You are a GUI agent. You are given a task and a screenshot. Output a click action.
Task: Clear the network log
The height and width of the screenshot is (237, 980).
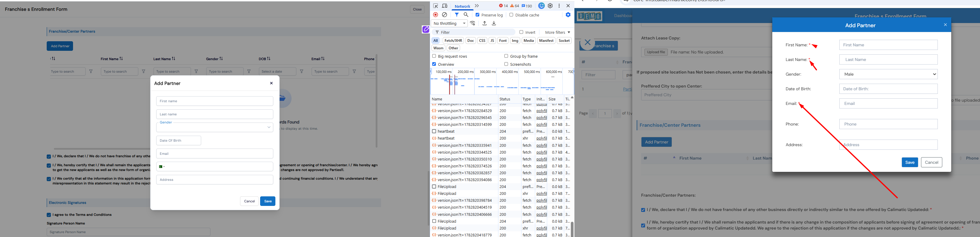pyautogui.click(x=444, y=15)
